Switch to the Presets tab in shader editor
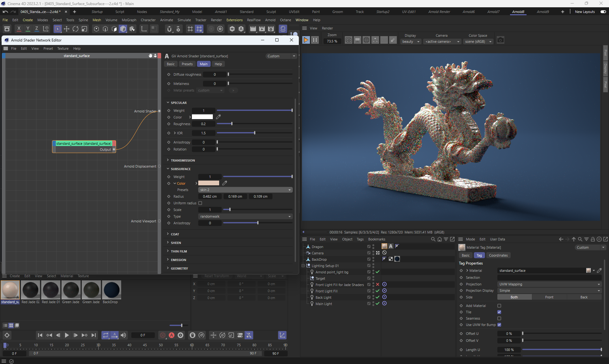 [x=187, y=64]
